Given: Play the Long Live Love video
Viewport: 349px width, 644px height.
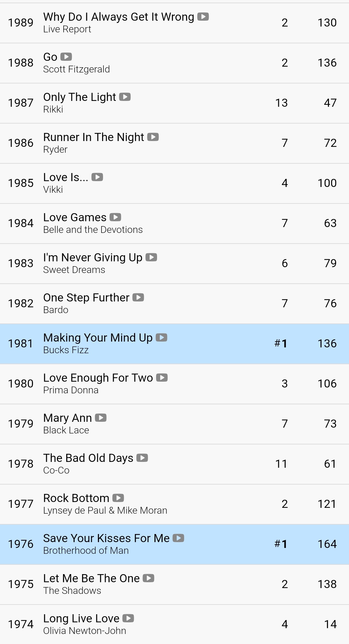Looking at the screenshot, I should click(x=128, y=618).
